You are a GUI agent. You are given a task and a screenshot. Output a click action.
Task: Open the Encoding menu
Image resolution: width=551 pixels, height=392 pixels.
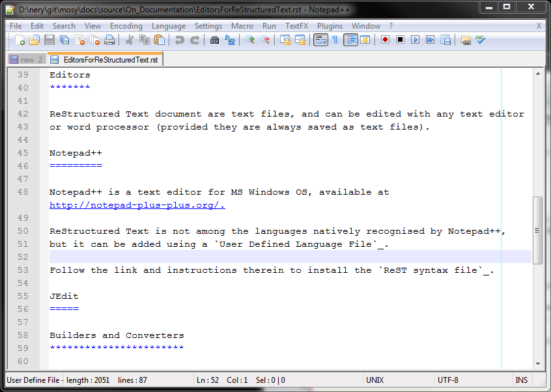click(126, 26)
